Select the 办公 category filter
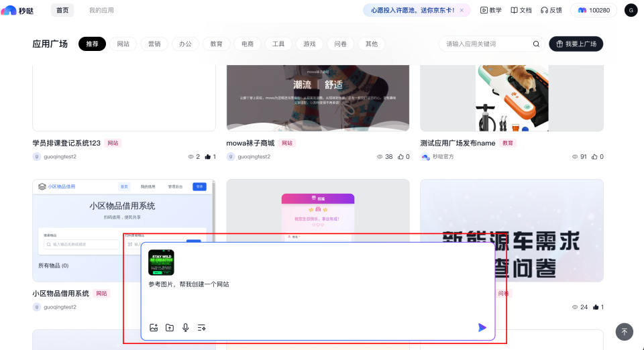 click(x=185, y=44)
